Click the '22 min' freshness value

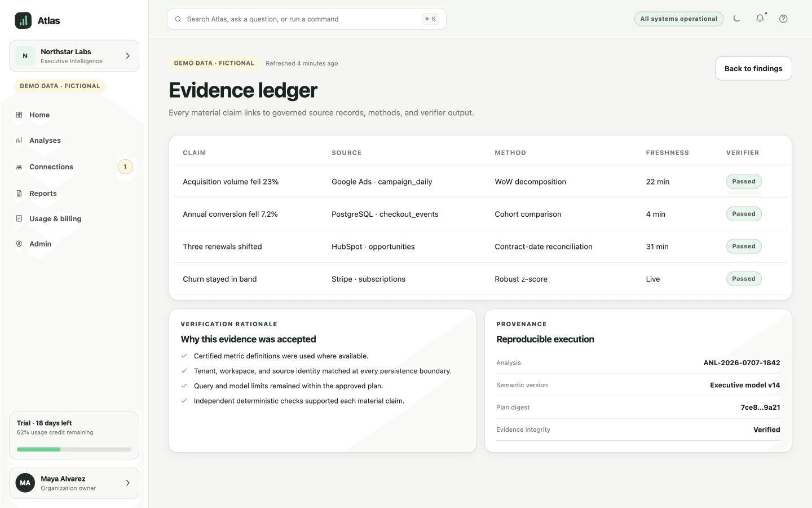[657, 182]
